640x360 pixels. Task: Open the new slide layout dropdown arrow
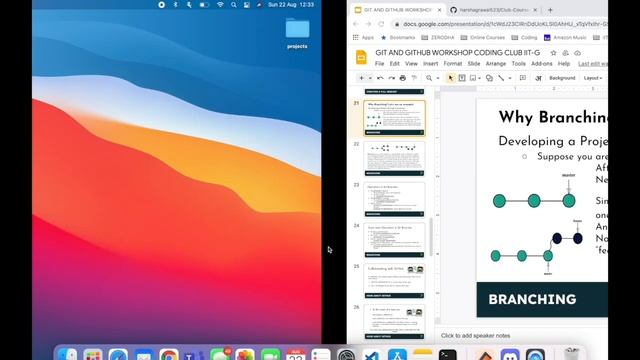click(370, 78)
